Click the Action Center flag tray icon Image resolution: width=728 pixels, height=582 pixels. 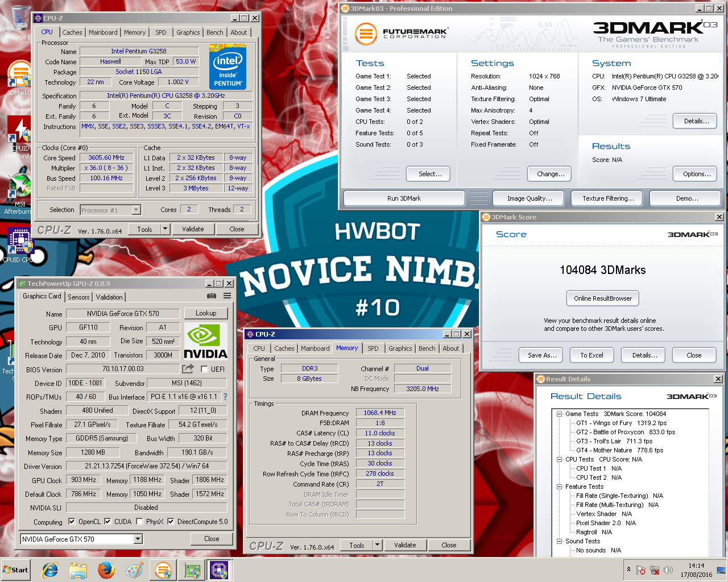(641, 570)
